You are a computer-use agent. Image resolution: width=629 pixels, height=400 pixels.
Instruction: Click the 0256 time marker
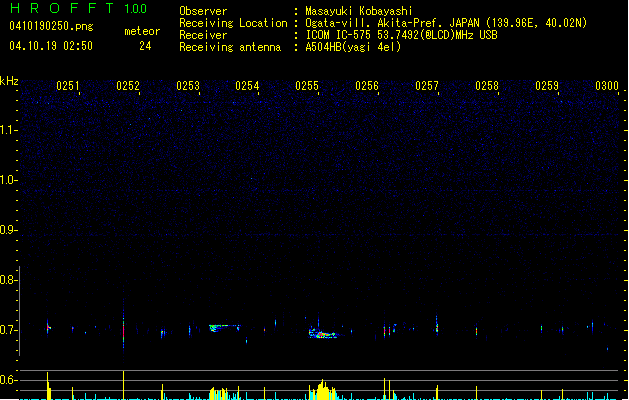click(367, 86)
